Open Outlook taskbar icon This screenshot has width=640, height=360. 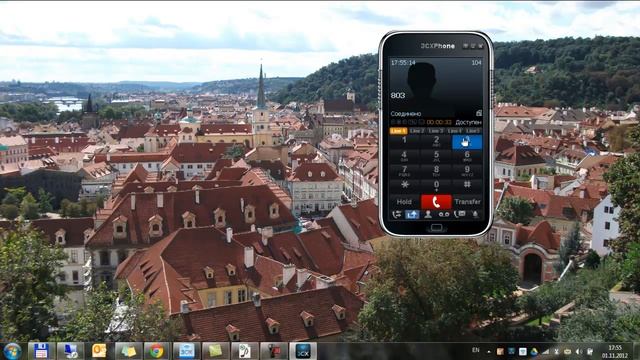[x=99, y=351]
